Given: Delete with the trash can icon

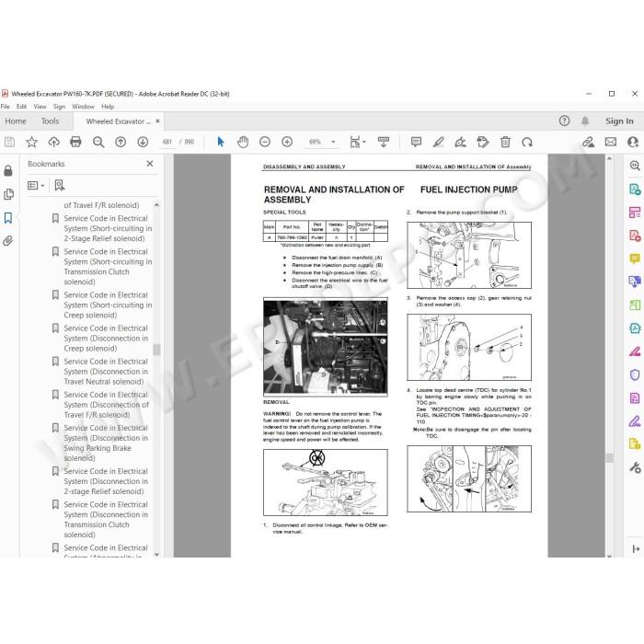Looking at the screenshot, I should point(505,142).
